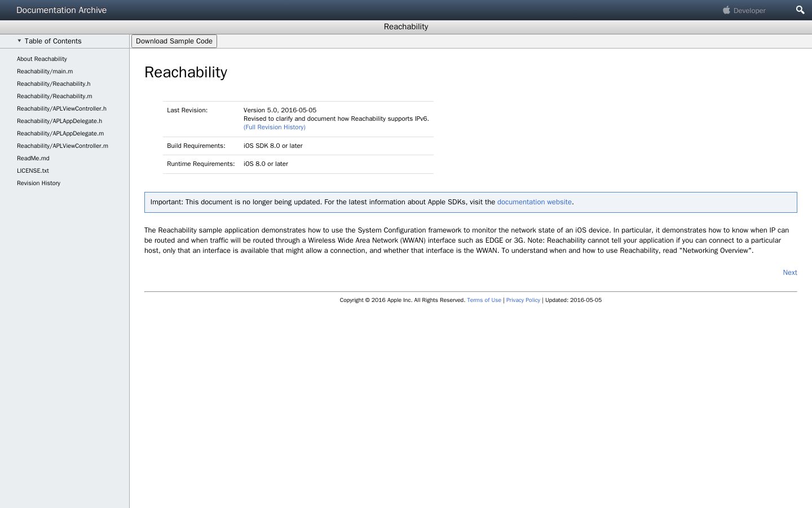This screenshot has height=508, width=812.
Task: Open Revision History in sidebar
Action: click(x=38, y=183)
